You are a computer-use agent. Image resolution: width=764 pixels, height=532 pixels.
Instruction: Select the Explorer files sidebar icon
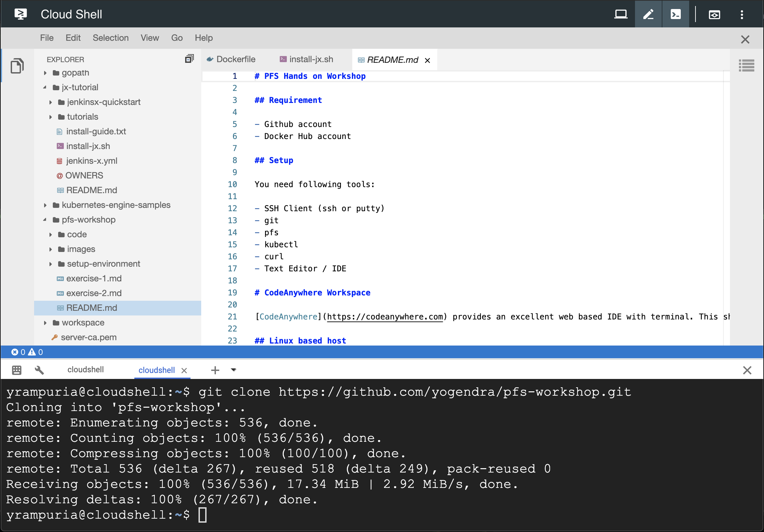[17, 66]
